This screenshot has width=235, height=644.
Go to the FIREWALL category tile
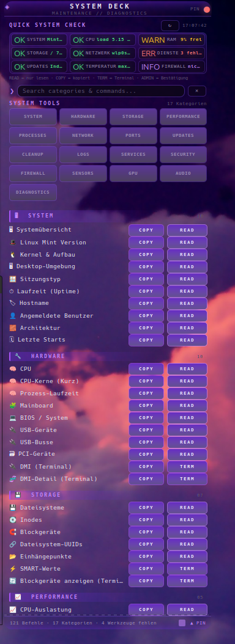coord(33,174)
